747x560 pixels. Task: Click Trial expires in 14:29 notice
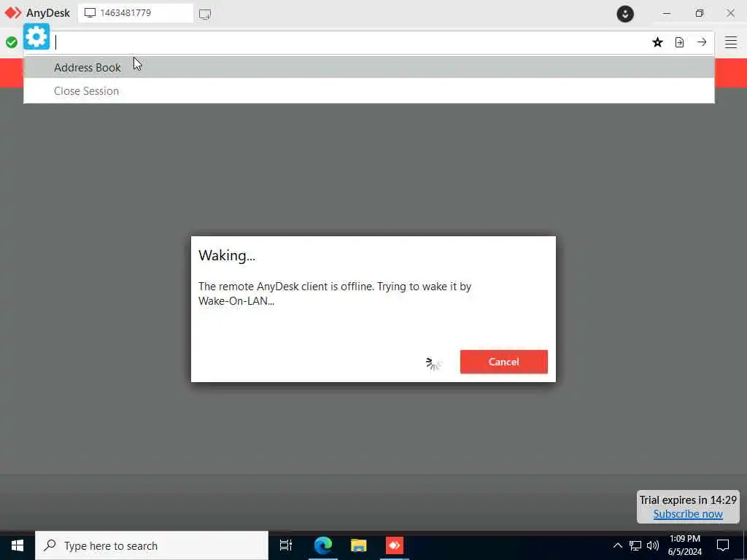pyautogui.click(x=688, y=500)
